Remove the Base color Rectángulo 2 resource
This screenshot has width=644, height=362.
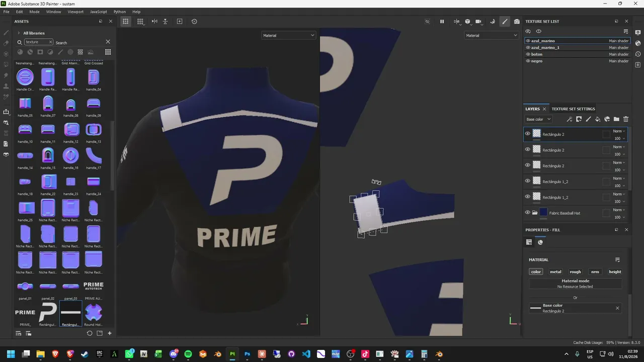point(617,308)
